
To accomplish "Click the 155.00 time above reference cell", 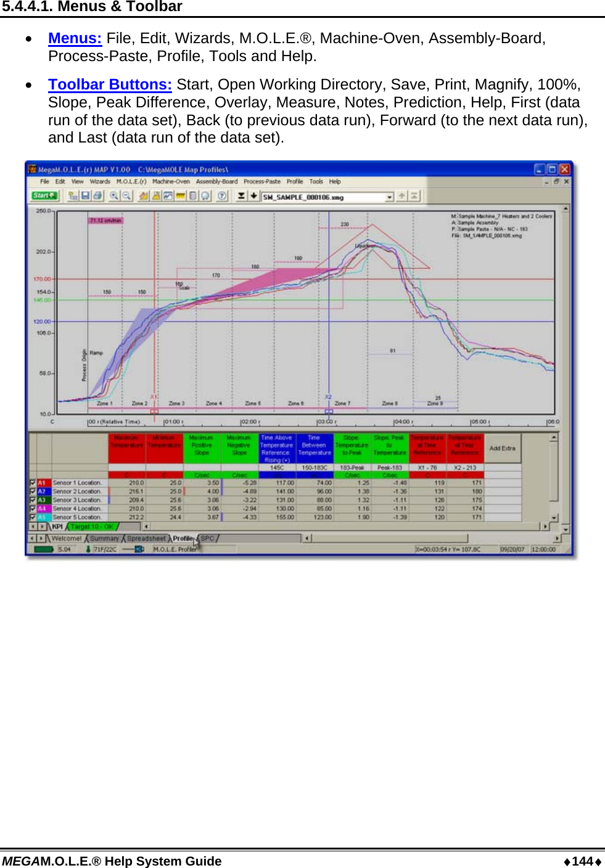I will coord(277,517).
